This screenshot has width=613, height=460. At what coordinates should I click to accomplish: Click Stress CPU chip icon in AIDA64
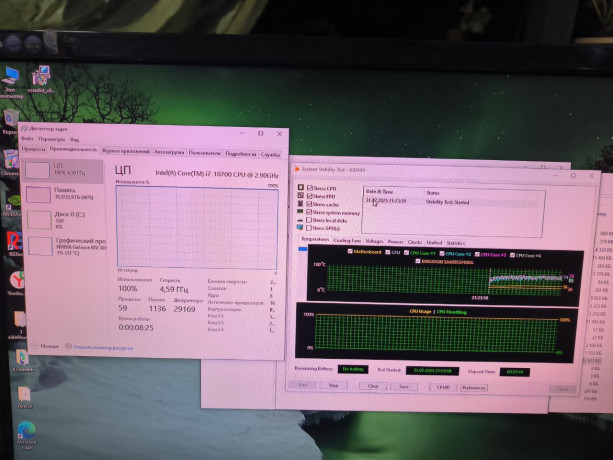tap(301, 187)
